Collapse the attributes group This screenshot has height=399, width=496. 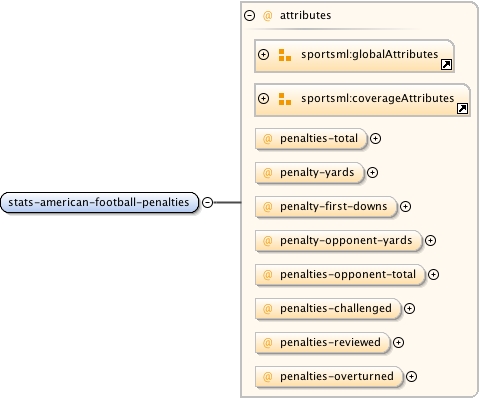point(249,15)
